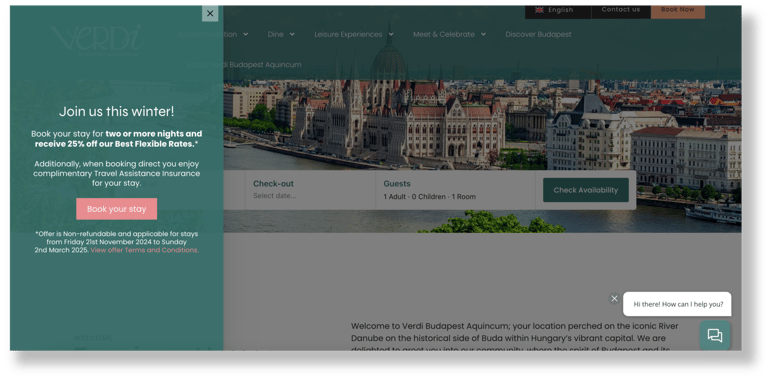Click the UK flag language icon

click(x=539, y=10)
